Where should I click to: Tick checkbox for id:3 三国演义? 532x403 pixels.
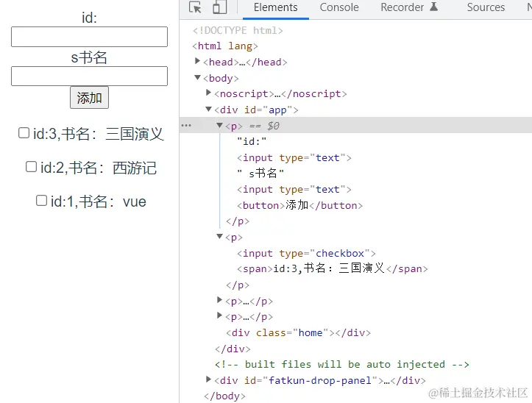click(24, 133)
